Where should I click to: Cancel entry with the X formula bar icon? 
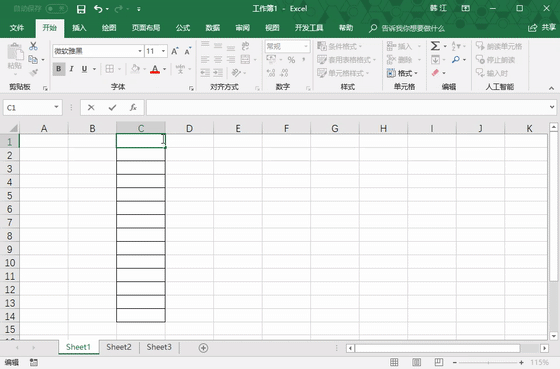tap(91, 108)
